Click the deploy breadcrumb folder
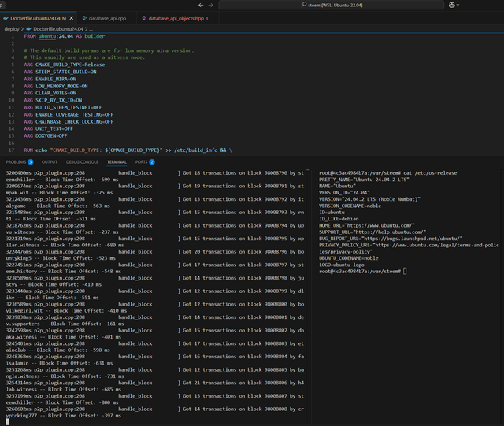The width and height of the screenshot is (504, 426). tap(12, 29)
